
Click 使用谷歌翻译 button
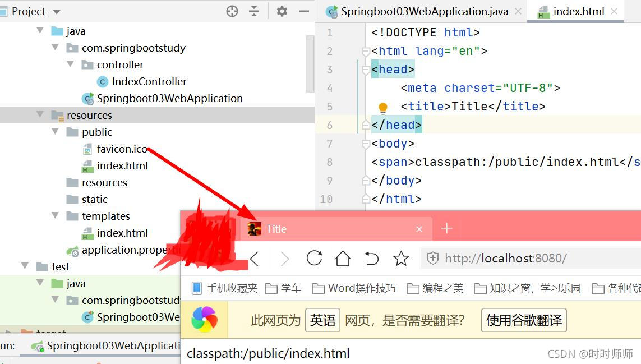point(524,320)
